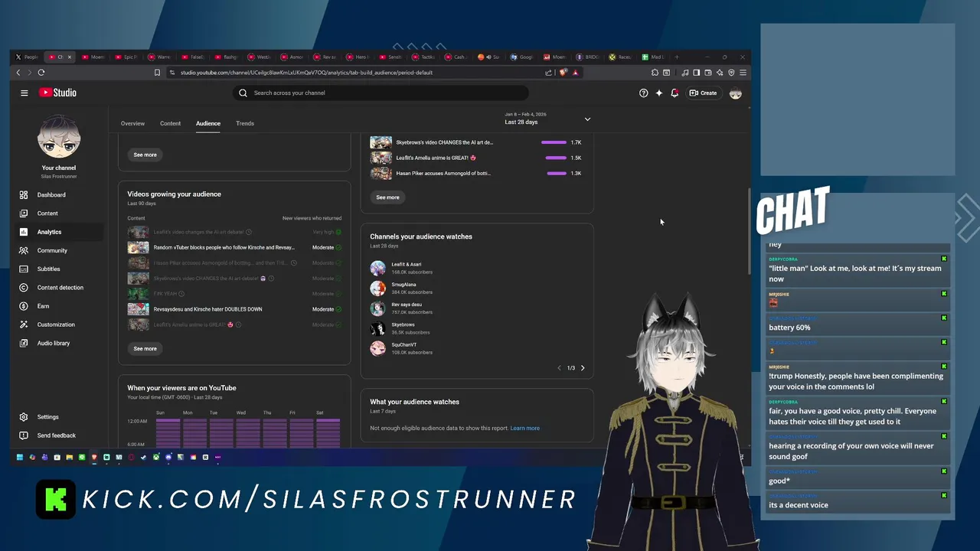
Task: Open Discord from the taskbar
Action: pyautogui.click(x=168, y=458)
